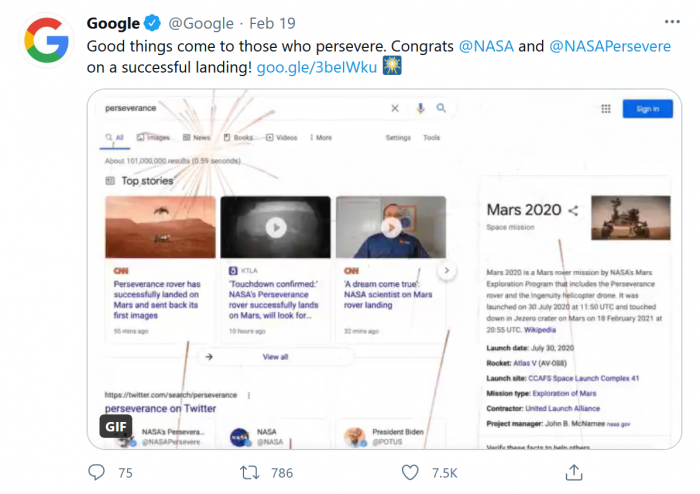This screenshot has height=494, width=700.
Task: Open the @NASAPersevere mention
Action: (x=609, y=46)
